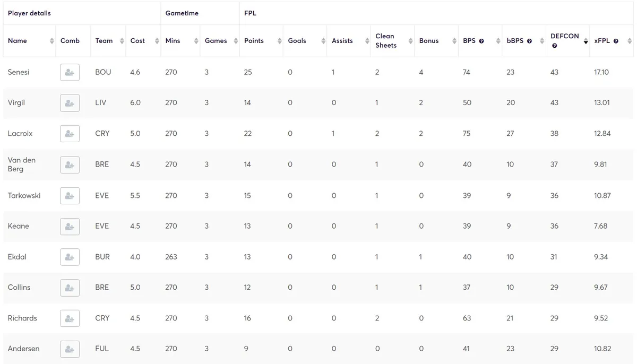
Task: Add Tarkowski to comparison
Action: [70, 195]
